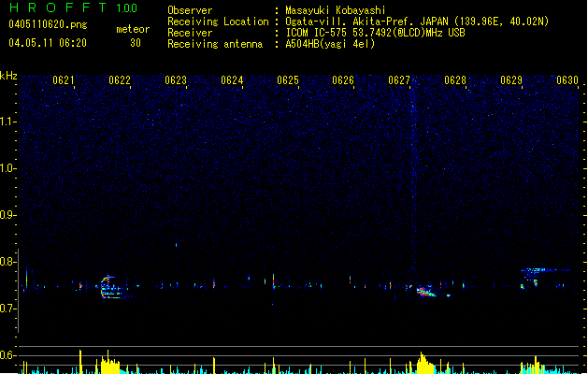This screenshot has width=588, height=374.
Task: Click the 0630 time marker
Action: click(567, 80)
